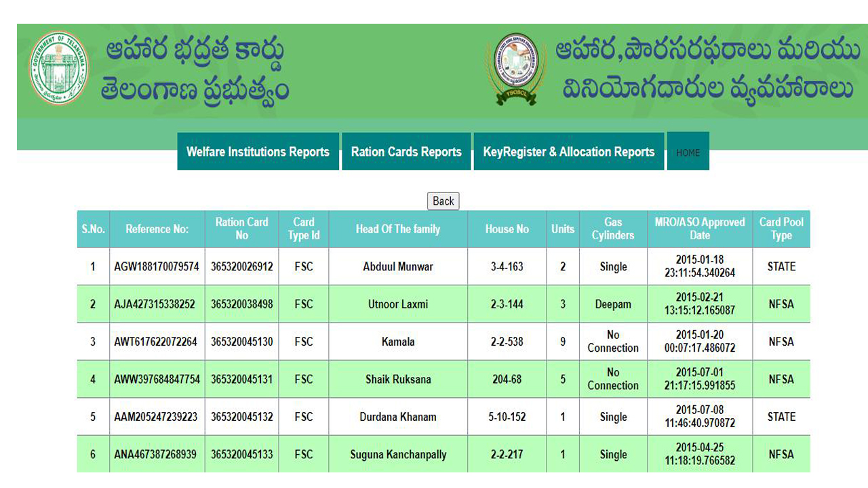Select reference number AGW188170079574
The height and width of the screenshot is (488, 868).
(x=157, y=266)
